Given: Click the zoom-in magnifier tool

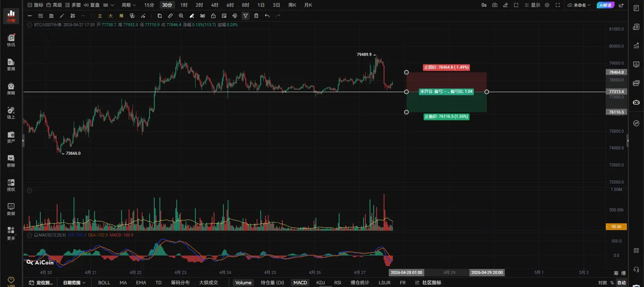Looking at the screenshot, I should tap(181, 16).
